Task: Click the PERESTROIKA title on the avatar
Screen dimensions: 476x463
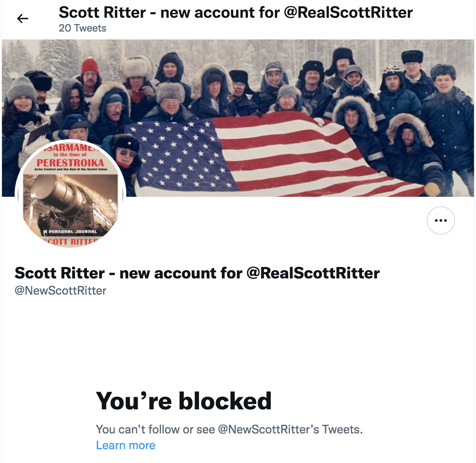Action: tap(70, 163)
